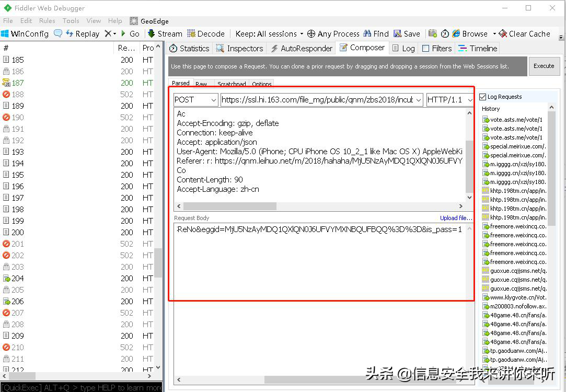Click the QuickExec command box

coord(81,387)
